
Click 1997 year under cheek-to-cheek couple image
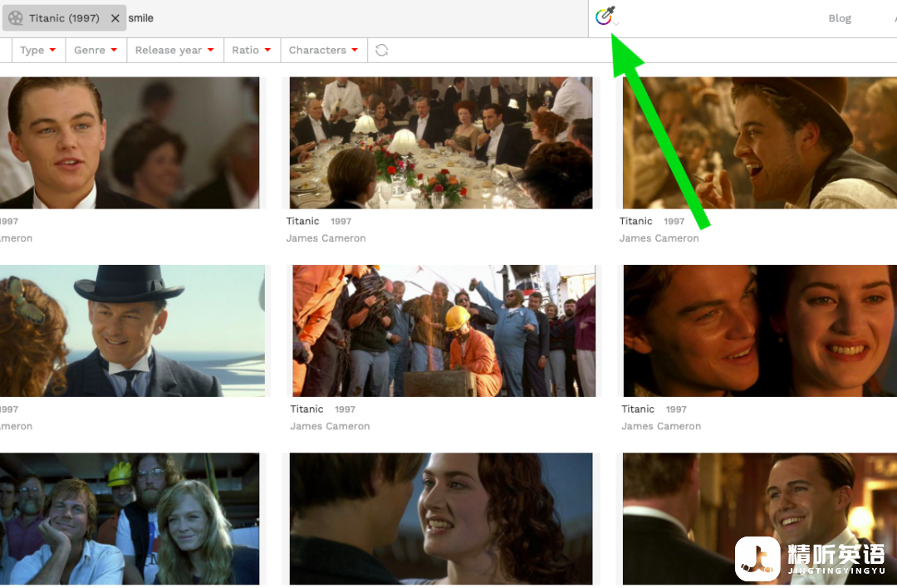tap(676, 410)
